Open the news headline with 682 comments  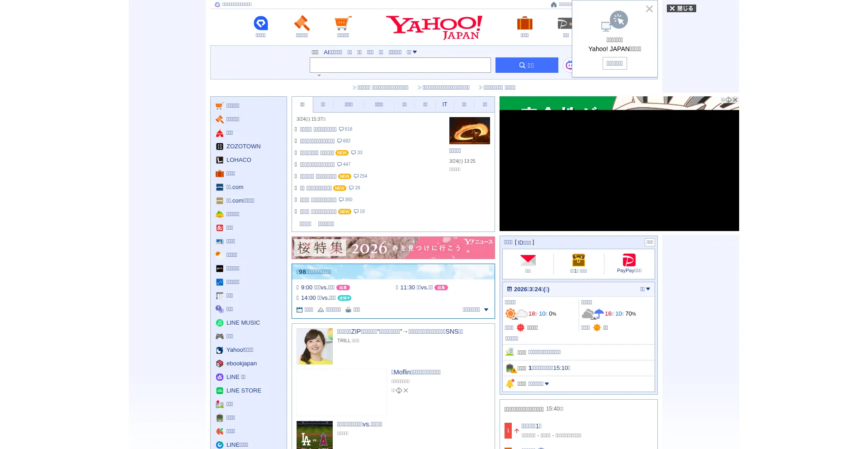317,141
